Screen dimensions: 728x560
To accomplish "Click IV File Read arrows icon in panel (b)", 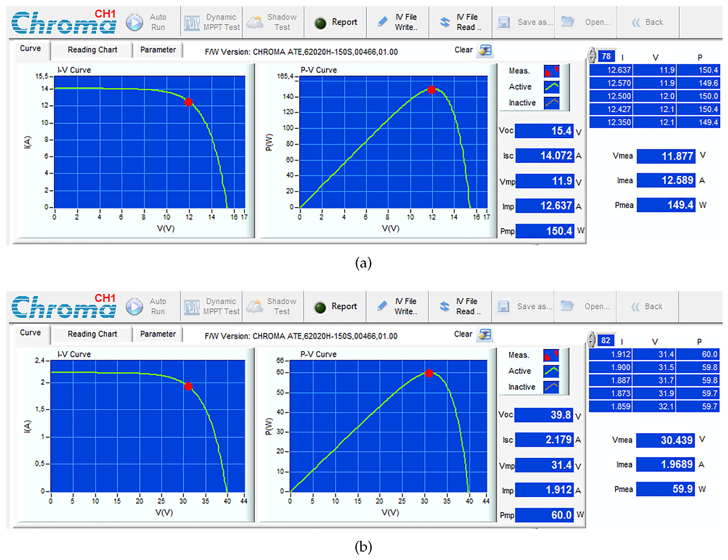I will (x=444, y=306).
